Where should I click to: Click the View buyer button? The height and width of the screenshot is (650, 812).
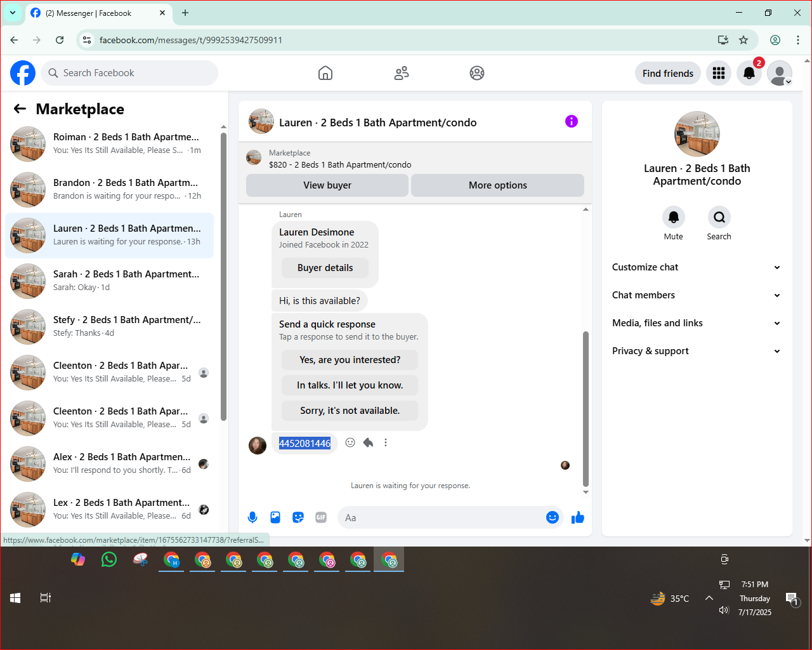click(327, 185)
